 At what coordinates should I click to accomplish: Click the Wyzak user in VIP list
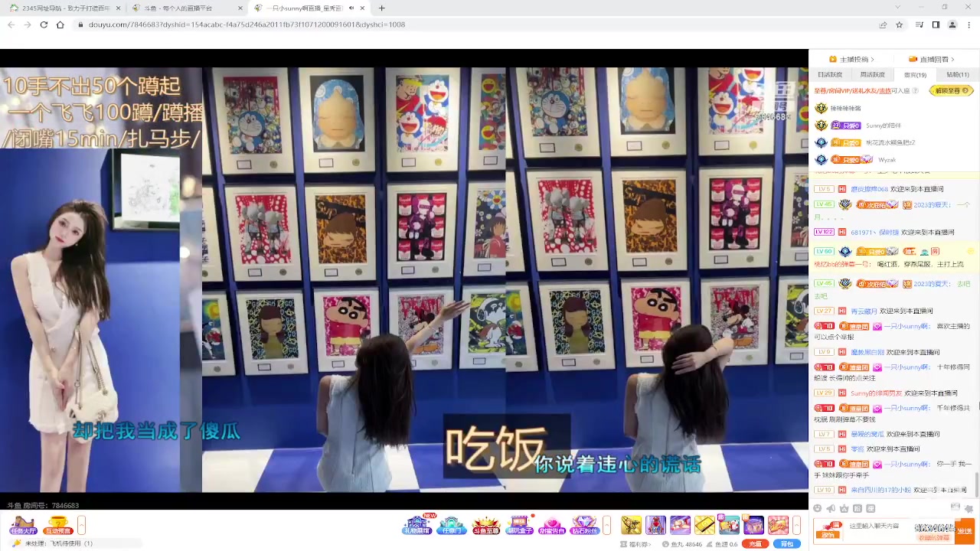click(887, 160)
